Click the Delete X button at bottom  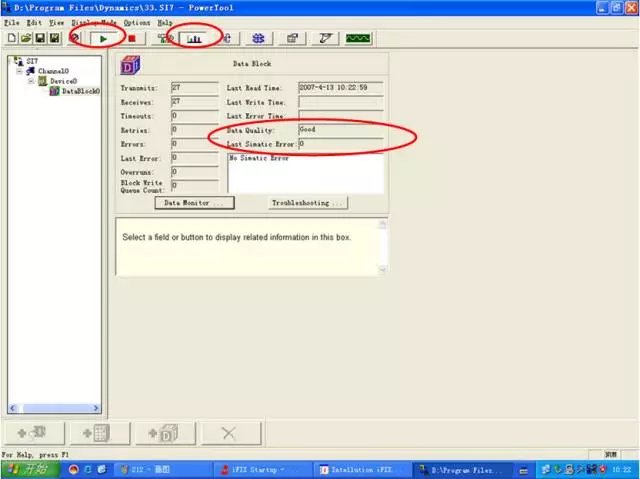pos(226,434)
